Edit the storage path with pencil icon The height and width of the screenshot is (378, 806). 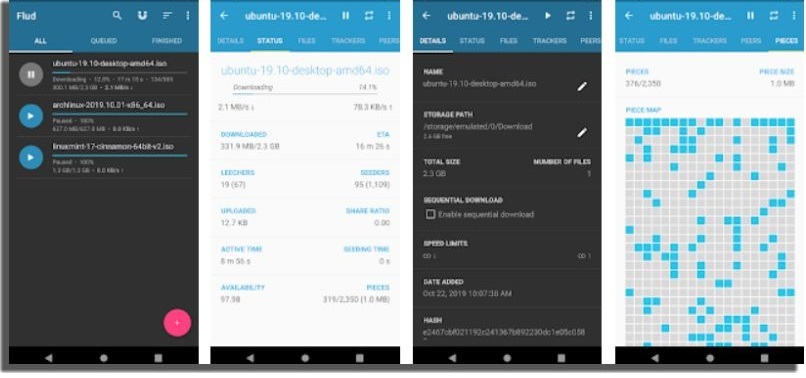click(581, 133)
